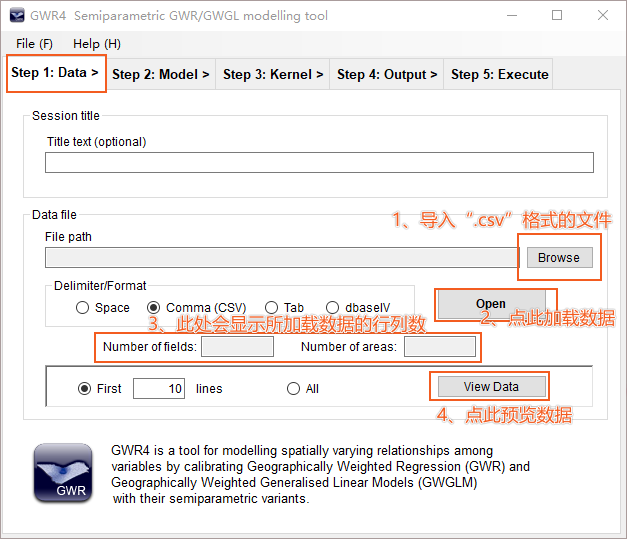Click the large GWR logo image
This screenshot has width=627, height=539.
pyautogui.click(x=63, y=473)
